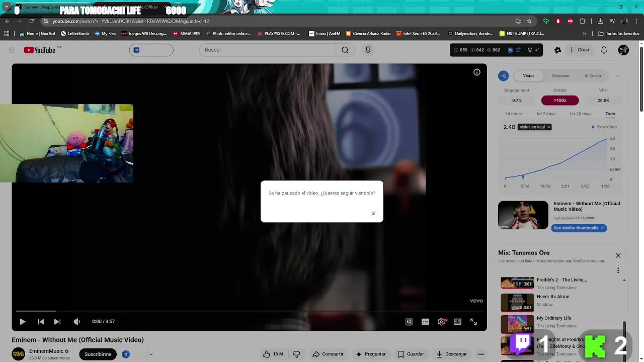Open the browser extensions puzzle icon
Viewport: 644px width, 362px height.
pos(583,21)
